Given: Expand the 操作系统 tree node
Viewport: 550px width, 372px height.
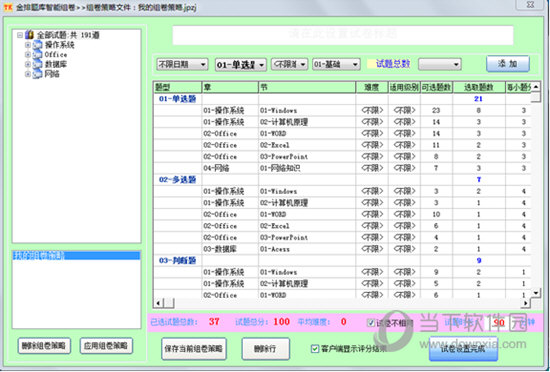Looking at the screenshot, I should (27, 45).
